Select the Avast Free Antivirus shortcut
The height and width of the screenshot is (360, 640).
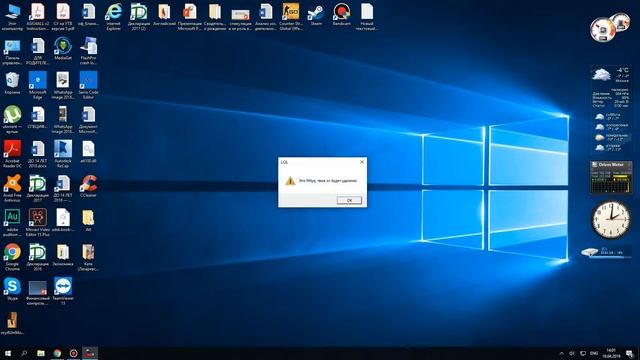click(12, 189)
